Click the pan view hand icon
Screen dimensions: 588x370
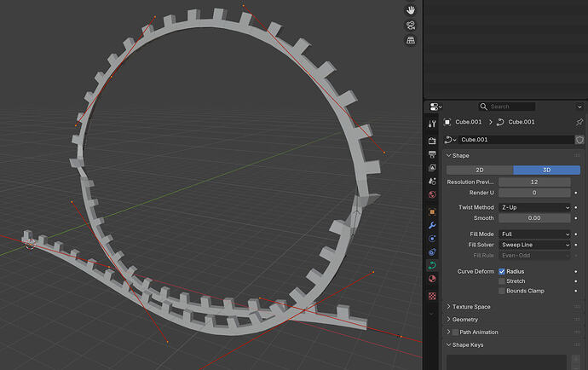(410, 9)
